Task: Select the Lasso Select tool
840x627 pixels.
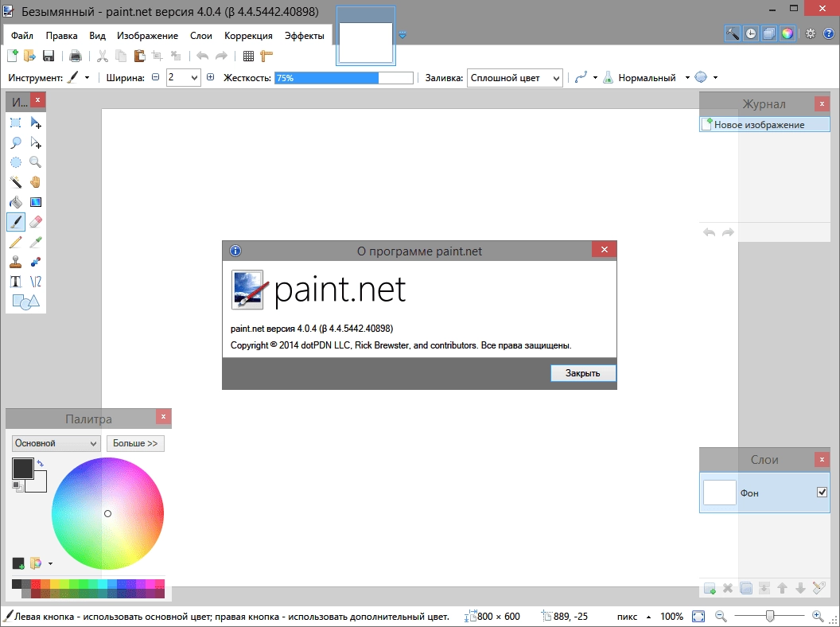Action: (16, 142)
